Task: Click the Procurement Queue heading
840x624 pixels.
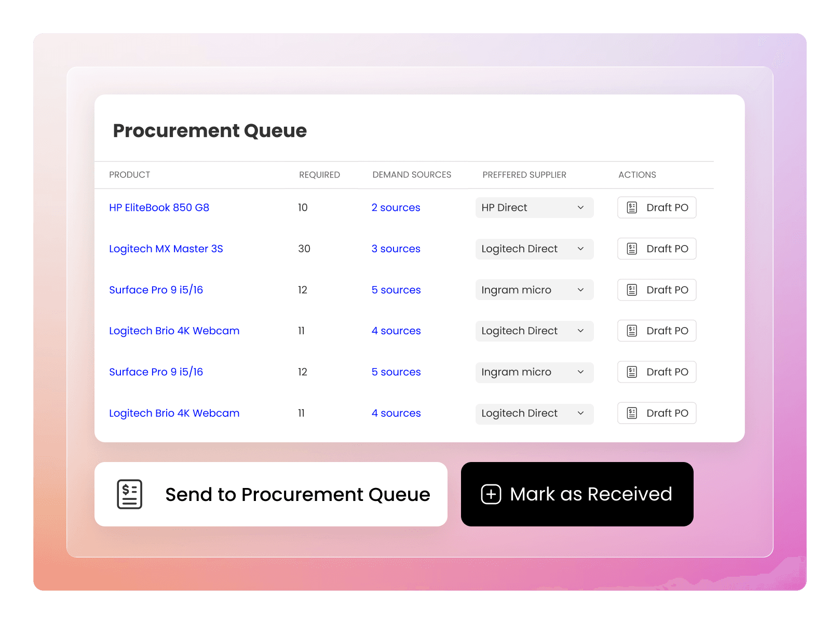Action: (x=210, y=131)
